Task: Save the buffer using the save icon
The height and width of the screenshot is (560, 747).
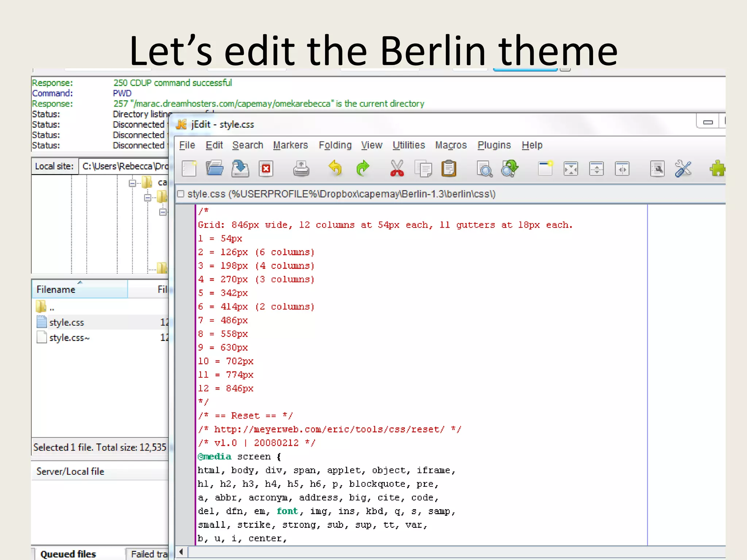Action: point(240,169)
